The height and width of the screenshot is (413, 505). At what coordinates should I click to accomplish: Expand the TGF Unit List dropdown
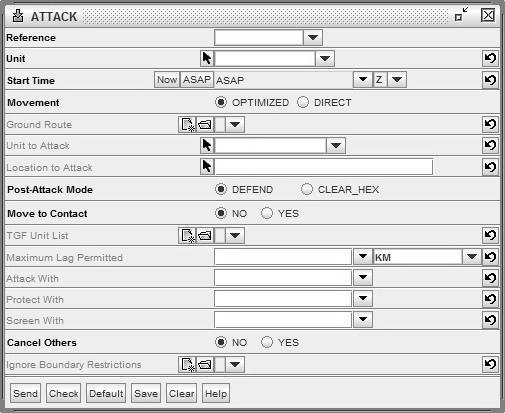[235, 235]
